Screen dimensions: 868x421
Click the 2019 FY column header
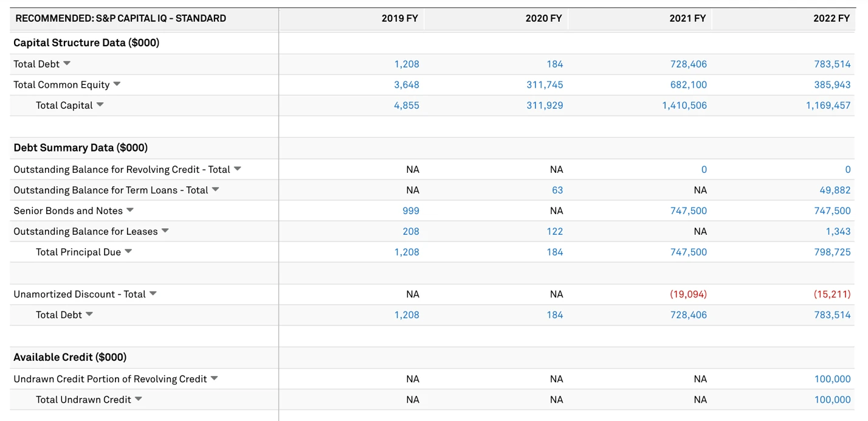click(x=399, y=18)
